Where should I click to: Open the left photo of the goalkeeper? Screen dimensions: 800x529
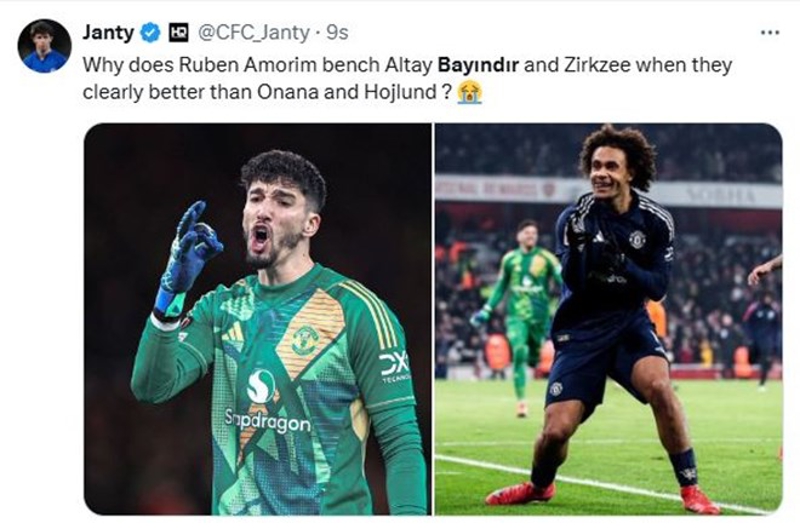258,319
